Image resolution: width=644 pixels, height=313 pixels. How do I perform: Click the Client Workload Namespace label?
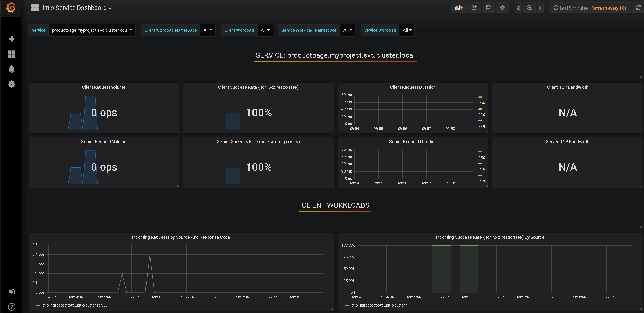[170, 30]
